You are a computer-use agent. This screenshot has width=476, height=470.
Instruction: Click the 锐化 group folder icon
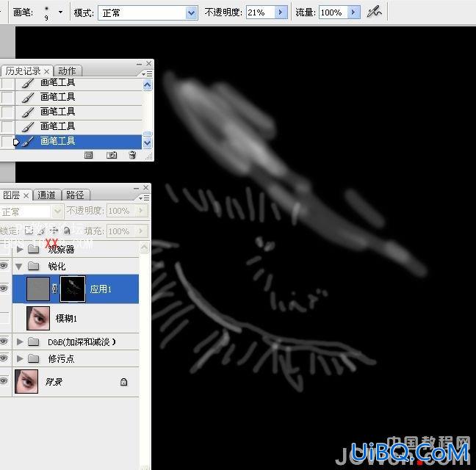(33, 266)
